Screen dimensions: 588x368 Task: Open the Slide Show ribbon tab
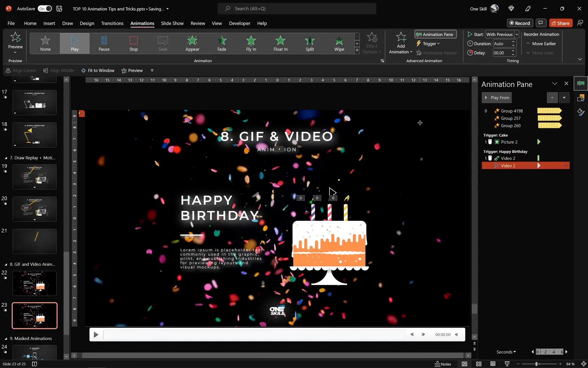coord(172,23)
